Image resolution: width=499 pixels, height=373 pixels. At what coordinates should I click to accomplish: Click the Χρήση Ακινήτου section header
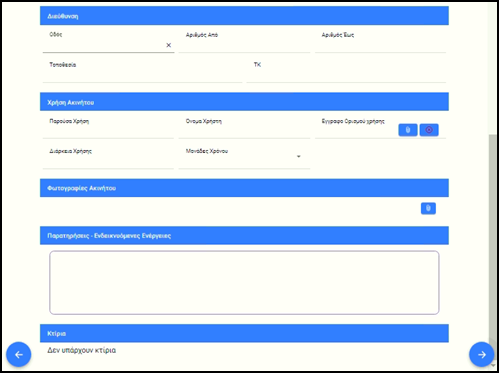click(244, 102)
